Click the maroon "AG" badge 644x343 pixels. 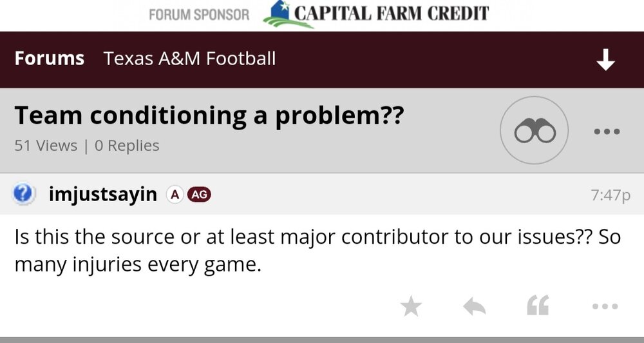point(199,194)
